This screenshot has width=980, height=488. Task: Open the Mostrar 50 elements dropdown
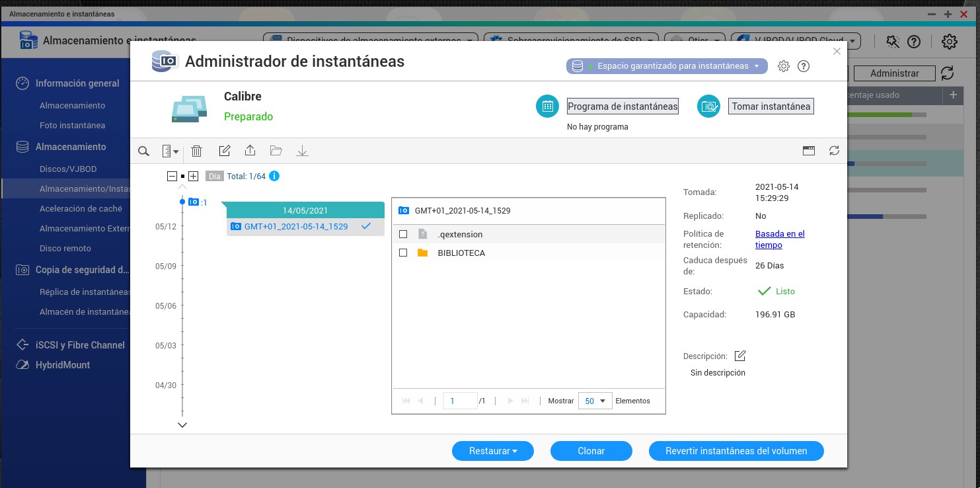tap(595, 401)
